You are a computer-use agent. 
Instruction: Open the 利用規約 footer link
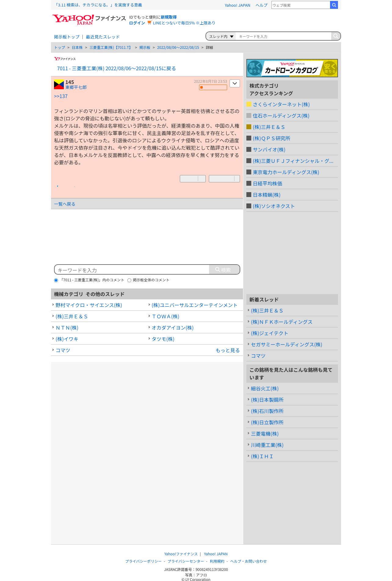[217, 561]
